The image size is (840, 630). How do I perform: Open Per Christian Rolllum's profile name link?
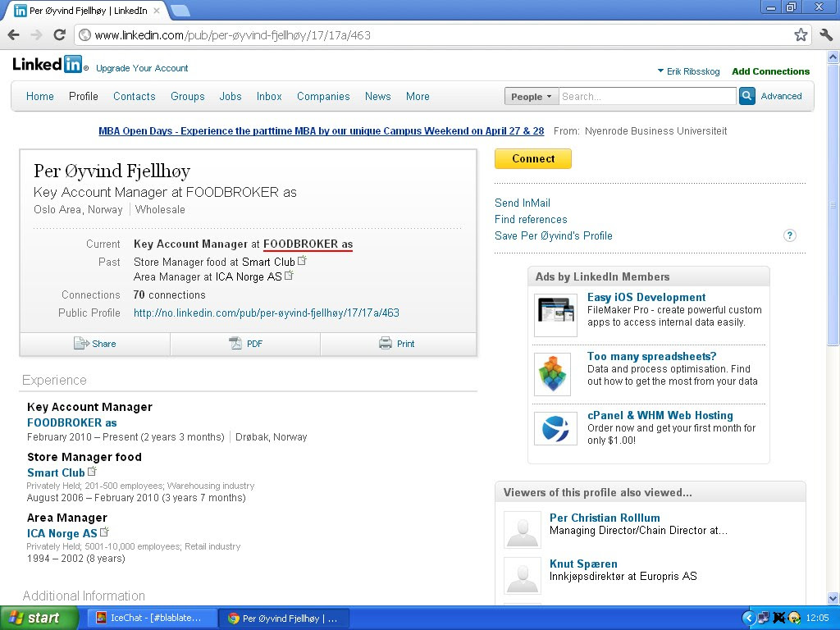pyautogui.click(x=605, y=518)
